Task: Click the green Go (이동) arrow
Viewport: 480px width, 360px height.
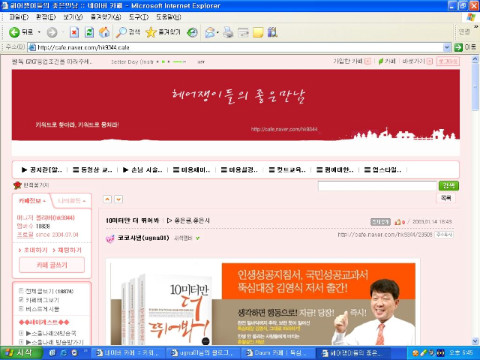Action: (459, 48)
